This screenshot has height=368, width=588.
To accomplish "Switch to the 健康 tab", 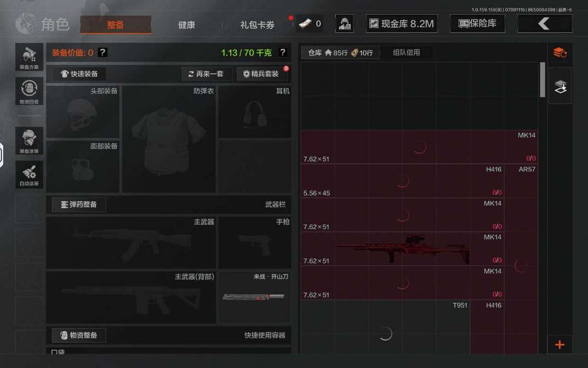I will [x=186, y=25].
